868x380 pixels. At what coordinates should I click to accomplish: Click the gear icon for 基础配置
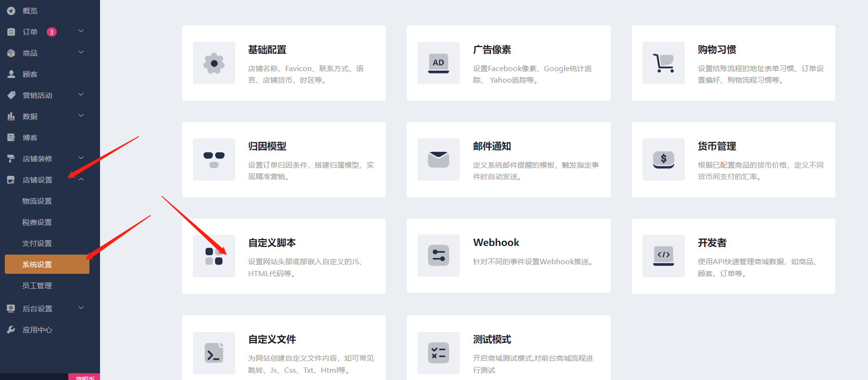pyautogui.click(x=214, y=63)
